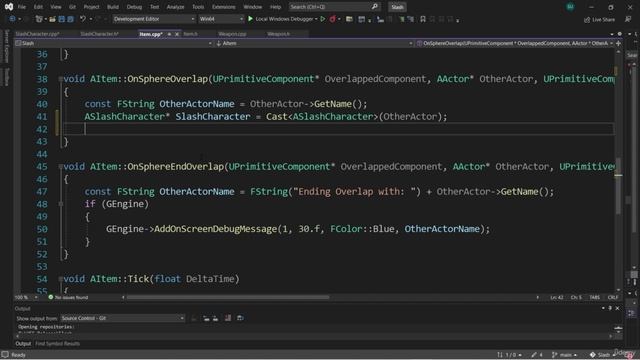Open the Server Explorer side tab
The image size is (640, 360).
(x=6, y=47)
